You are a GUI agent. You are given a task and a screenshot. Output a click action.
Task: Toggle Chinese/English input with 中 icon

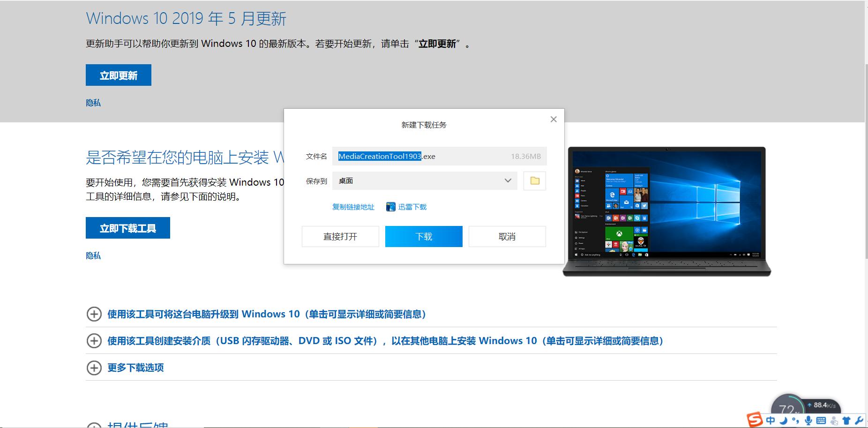[x=771, y=420]
